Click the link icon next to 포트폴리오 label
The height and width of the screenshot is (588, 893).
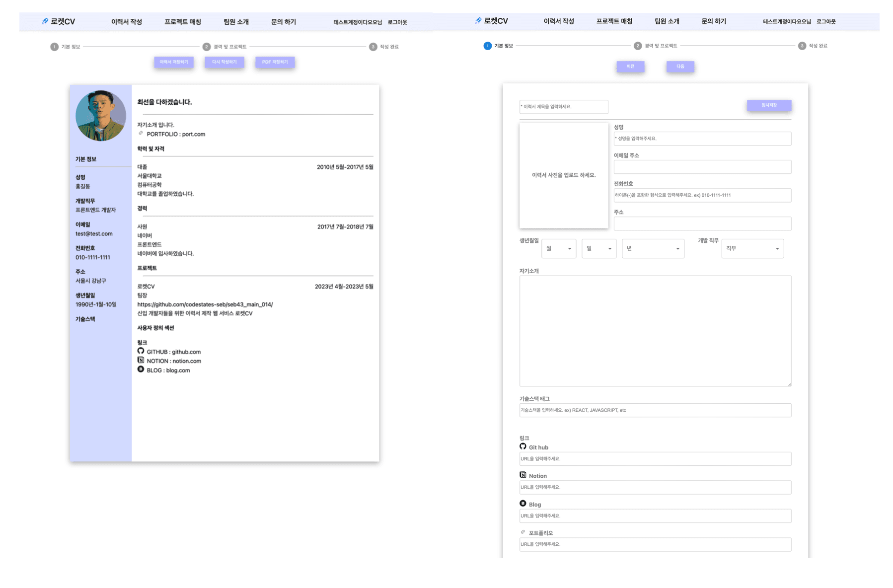point(522,532)
